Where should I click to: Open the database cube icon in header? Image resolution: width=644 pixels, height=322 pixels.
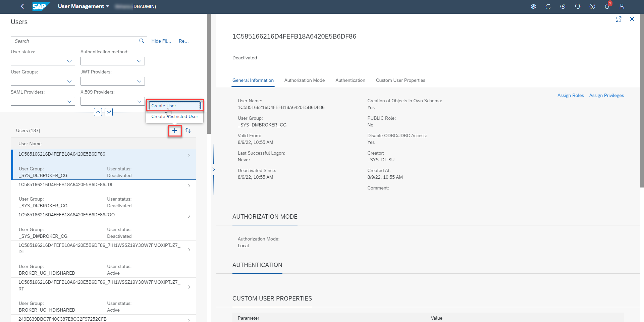coord(533,6)
